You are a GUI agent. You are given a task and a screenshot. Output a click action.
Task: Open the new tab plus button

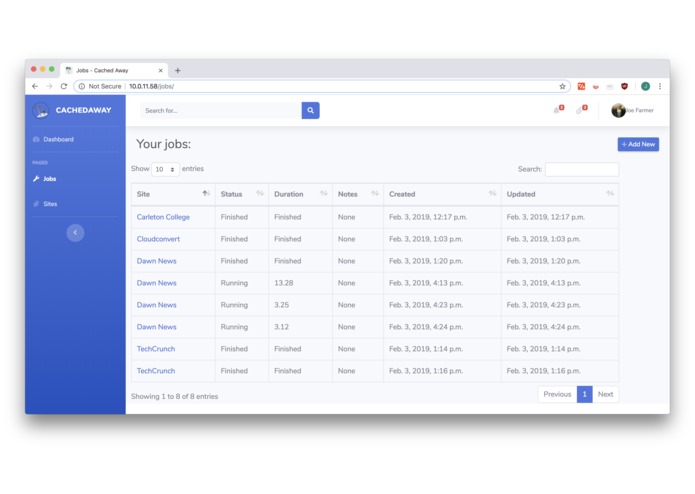(x=178, y=70)
